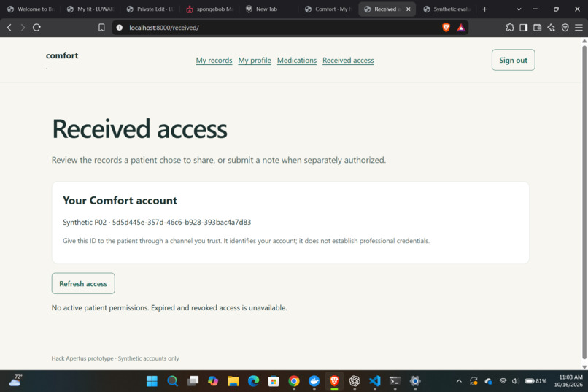Image resolution: width=588 pixels, height=392 pixels.
Task: Switch to the spongebob tab
Action: (210, 9)
